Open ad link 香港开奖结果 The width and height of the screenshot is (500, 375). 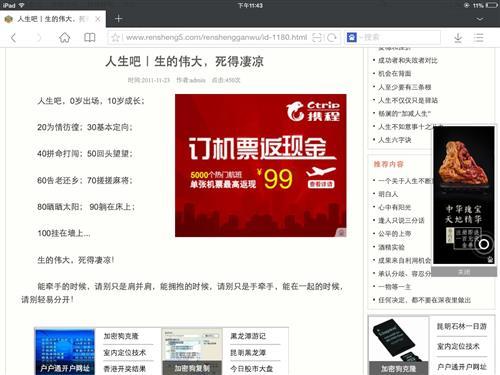124,369
